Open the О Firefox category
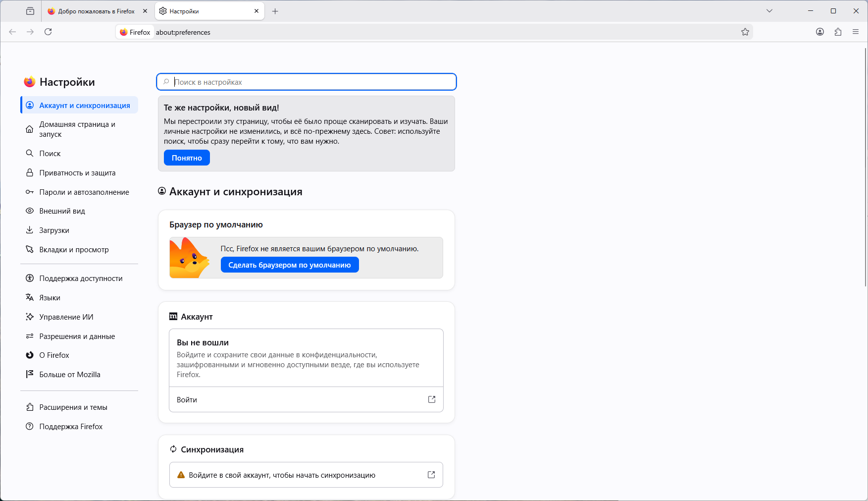The image size is (868, 501). (x=79, y=355)
